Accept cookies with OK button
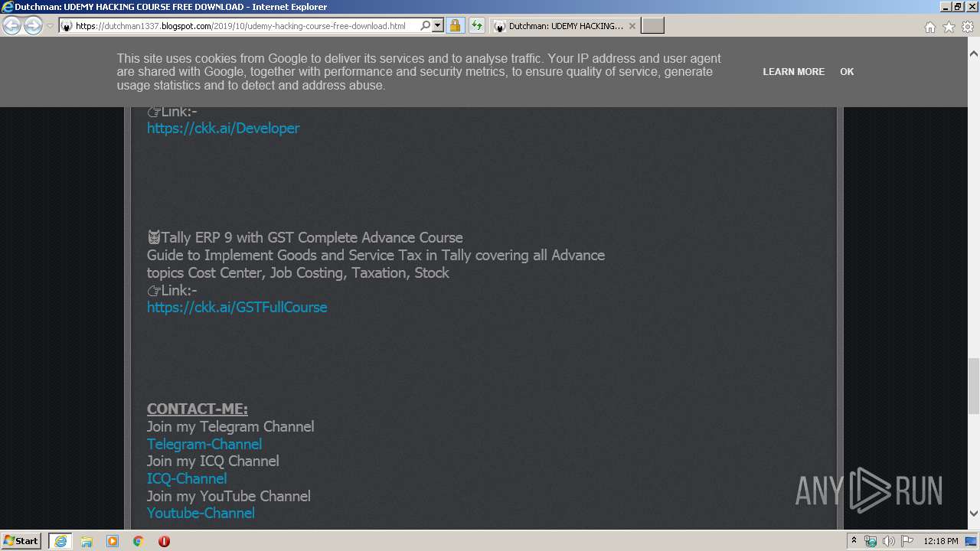Viewport: 980px width, 551px height. pyautogui.click(x=847, y=72)
